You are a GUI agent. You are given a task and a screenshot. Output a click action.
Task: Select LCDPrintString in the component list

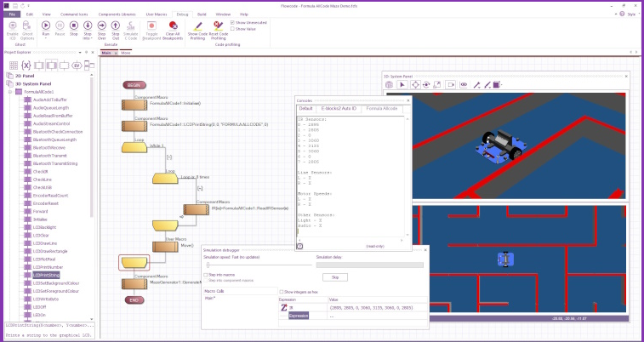point(47,276)
